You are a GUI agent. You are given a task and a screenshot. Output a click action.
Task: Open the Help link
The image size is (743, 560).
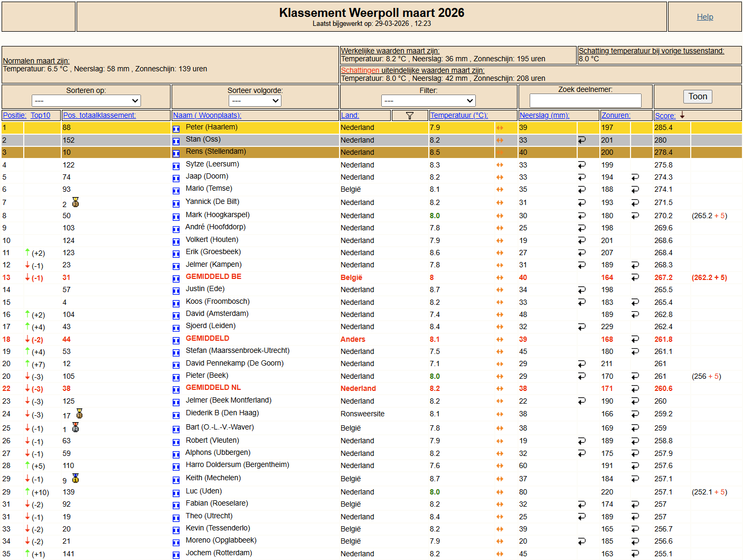pos(704,17)
